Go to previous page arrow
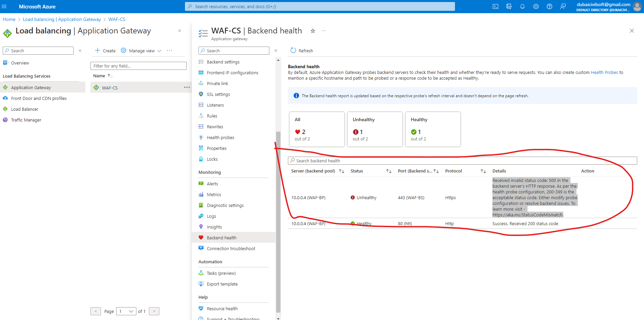Image resolution: width=644 pixels, height=320 pixels. (96, 311)
